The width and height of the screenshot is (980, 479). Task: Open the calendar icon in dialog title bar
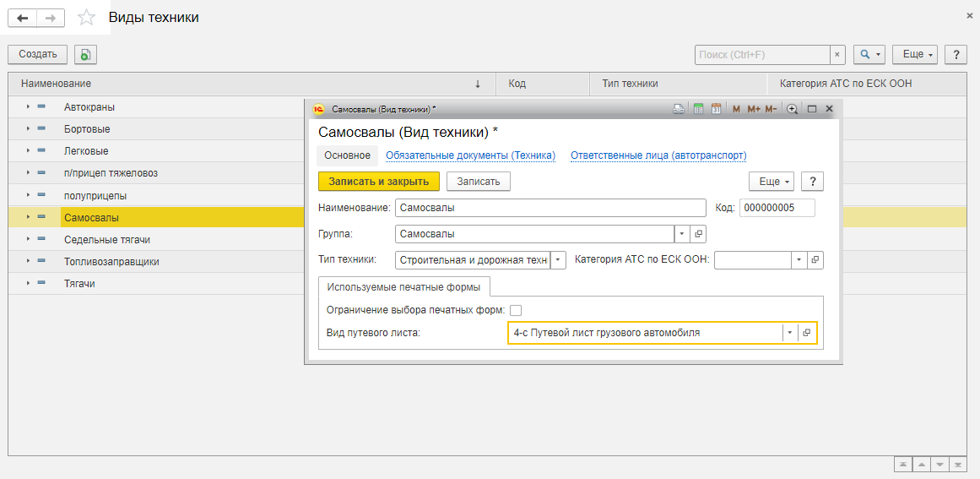tap(717, 109)
